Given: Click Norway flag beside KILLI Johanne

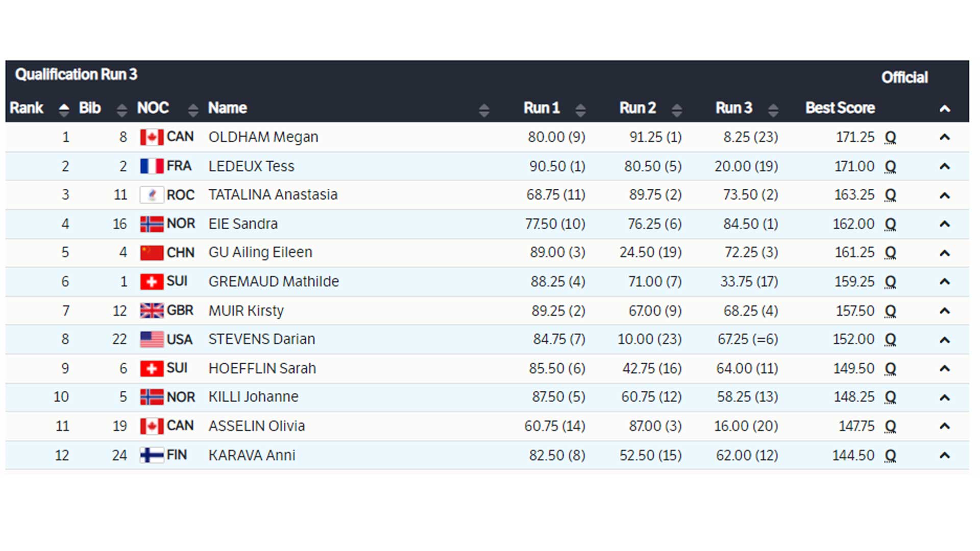Looking at the screenshot, I should [x=152, y=397].
